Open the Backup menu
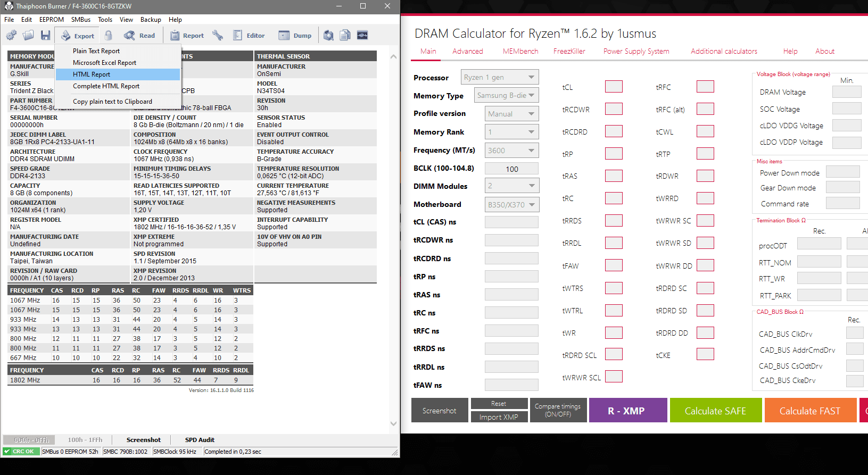868x475 pixels. (151, 20)
